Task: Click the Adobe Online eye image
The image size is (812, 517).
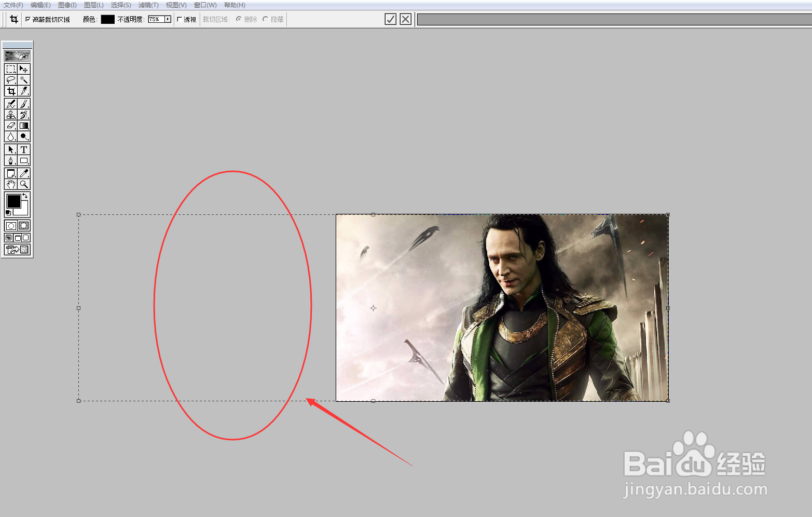Action: [17, 56]
